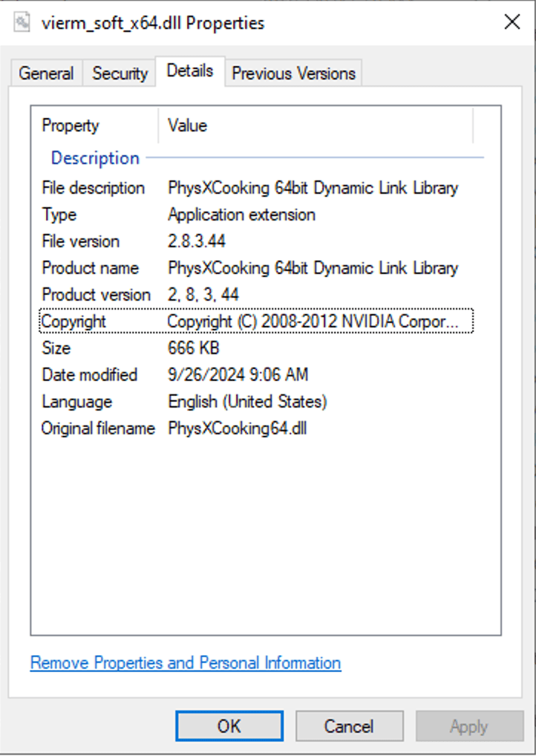This screenshot has width=536, height=756.
Task: Select the Product version label
Action: coord(96,295)
